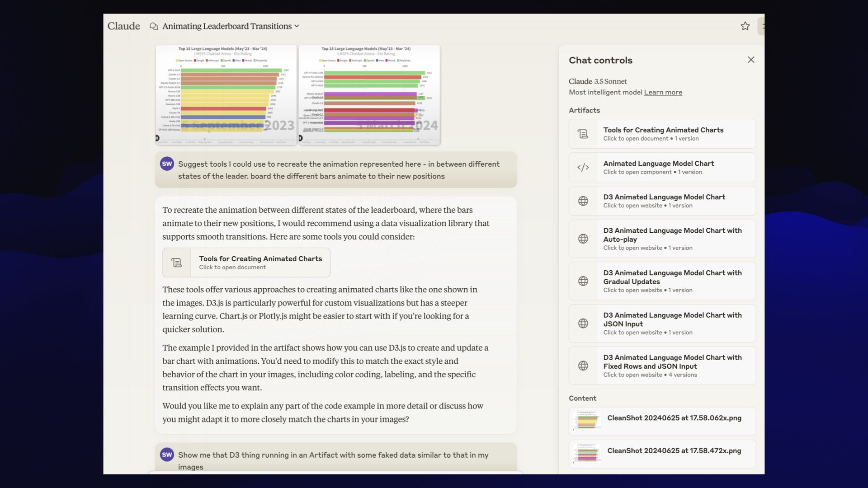Image resolution: width=868 pixels, height=488 pixels.
Task: Click the globe icon beside the Fixed Rows artifact
Action: pos(583,366)
